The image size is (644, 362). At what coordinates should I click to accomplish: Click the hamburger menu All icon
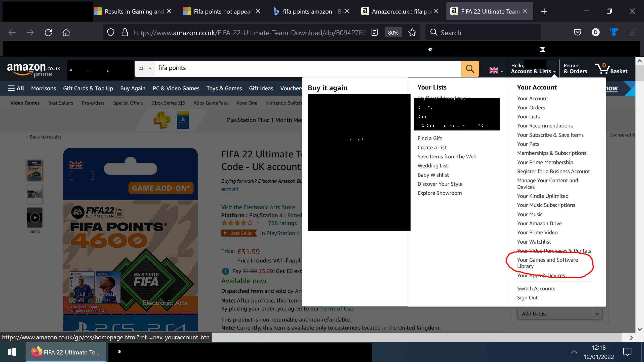tap(16, 88)
